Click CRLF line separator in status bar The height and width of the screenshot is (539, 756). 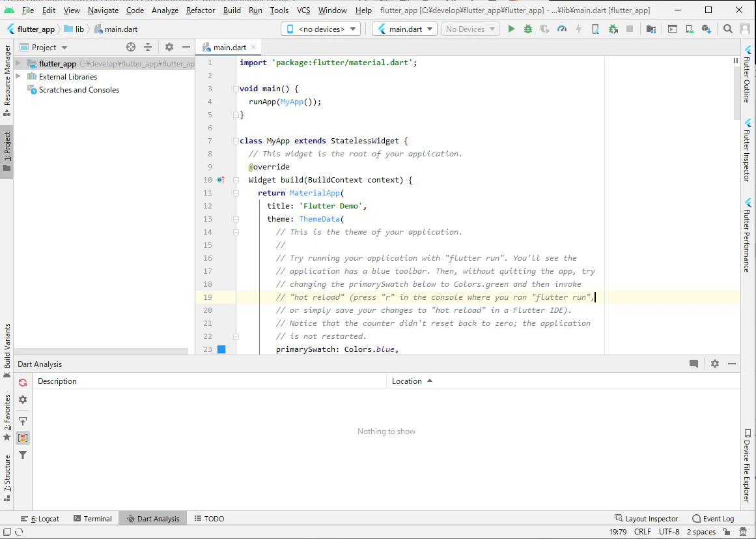pyautogui.click(x=642, y=532)
